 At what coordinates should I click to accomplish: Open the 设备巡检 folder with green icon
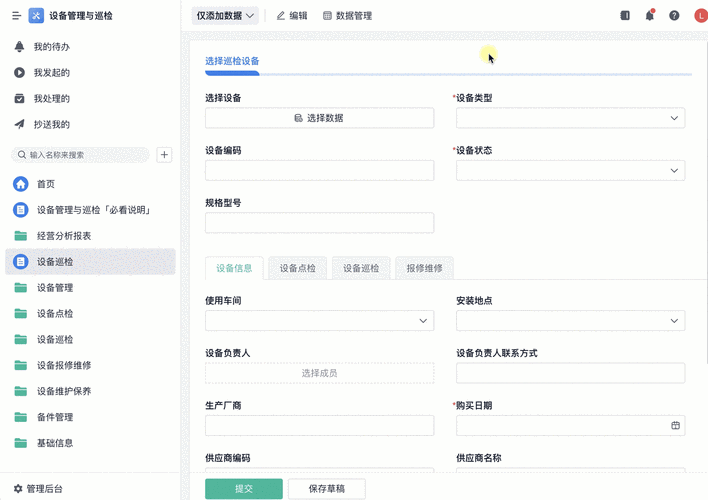click(90, 339)
